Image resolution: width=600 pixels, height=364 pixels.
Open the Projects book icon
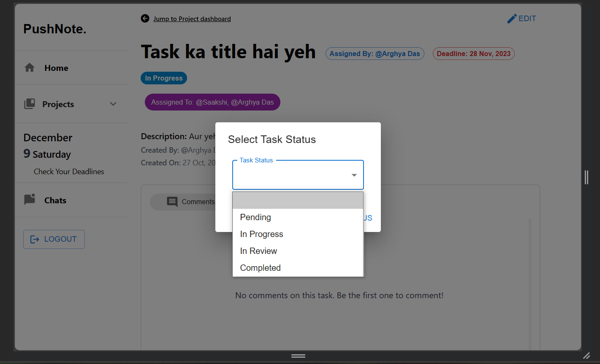(29, 104)
